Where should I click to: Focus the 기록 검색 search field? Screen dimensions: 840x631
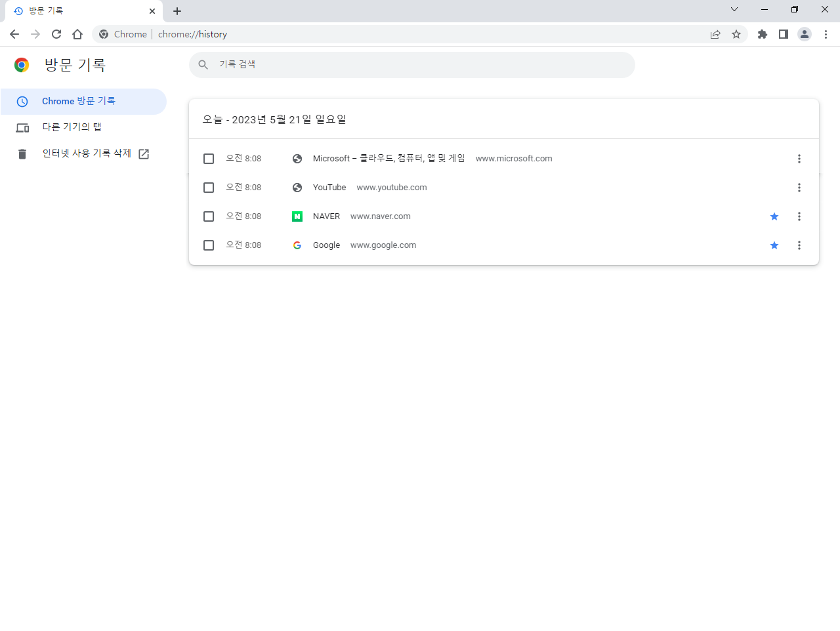[412, 65]
